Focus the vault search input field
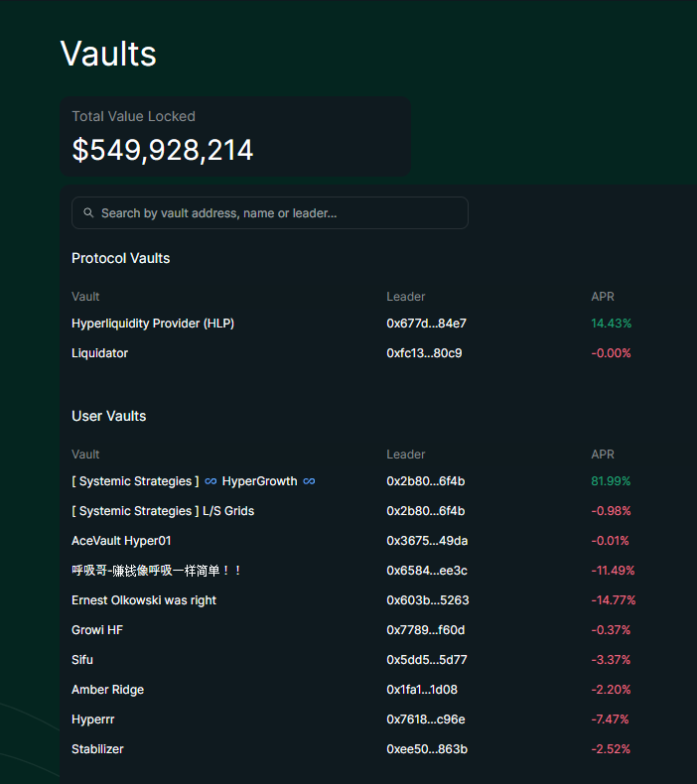 (x=270, y=213)
